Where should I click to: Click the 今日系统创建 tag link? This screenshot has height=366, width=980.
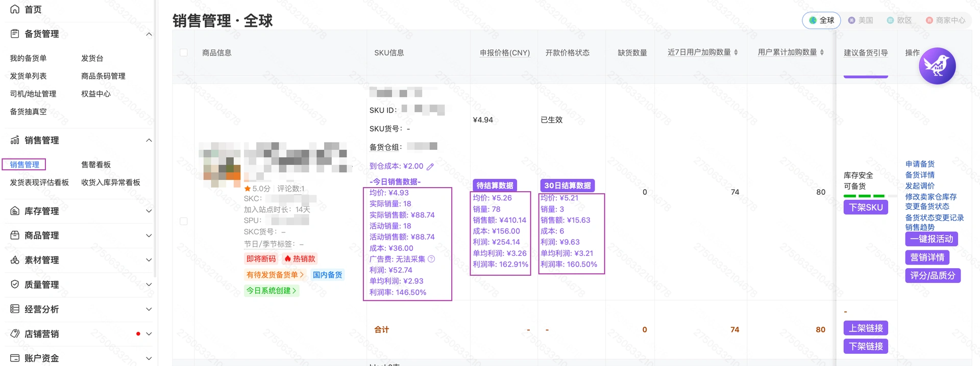coord(272,291)
